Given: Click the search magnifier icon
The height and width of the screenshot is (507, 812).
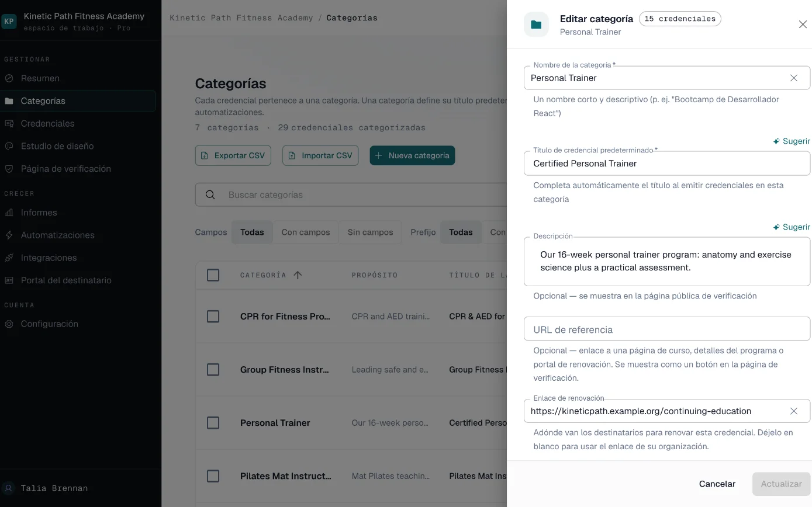Looking at the screenshot, I should pyautogui.click(x=210, y=195).
